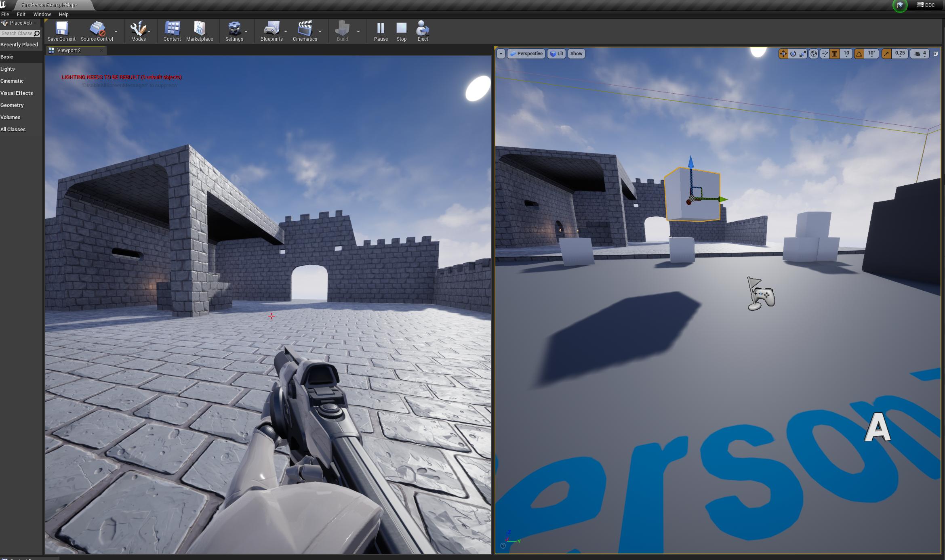Select the Viewport 2 tab

(x=69, y=50)
